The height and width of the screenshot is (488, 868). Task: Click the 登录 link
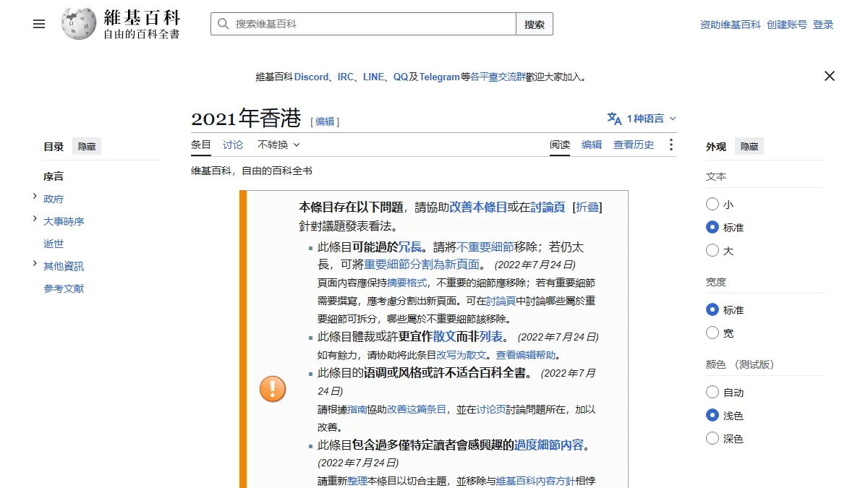[x=823, y=25]
